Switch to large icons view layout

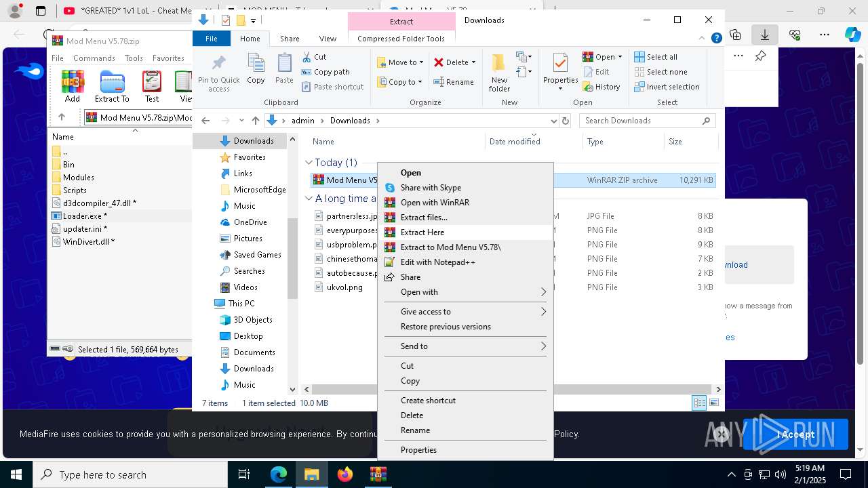click(x=713, y=403)
